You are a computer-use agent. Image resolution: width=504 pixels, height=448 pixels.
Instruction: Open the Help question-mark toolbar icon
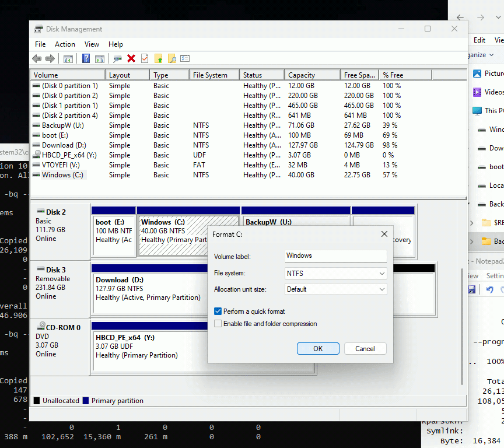(86, 58)
